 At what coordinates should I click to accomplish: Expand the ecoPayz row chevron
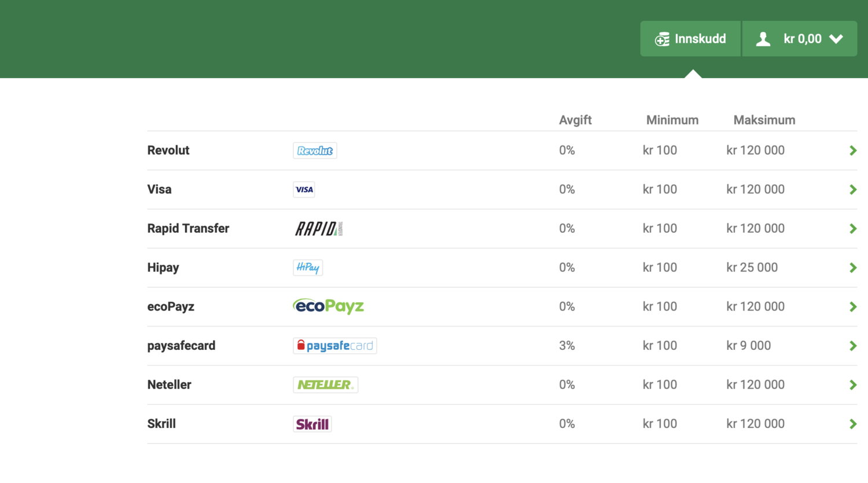coord(853,307)
